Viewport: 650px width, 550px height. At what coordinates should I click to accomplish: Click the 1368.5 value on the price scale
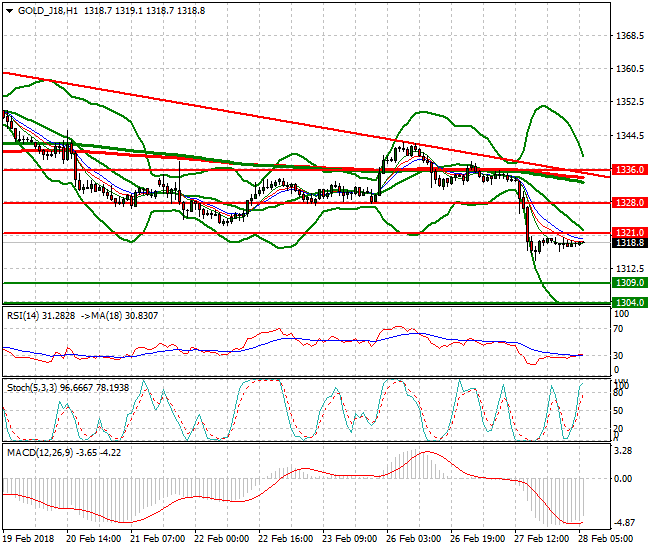coord(627,36)
